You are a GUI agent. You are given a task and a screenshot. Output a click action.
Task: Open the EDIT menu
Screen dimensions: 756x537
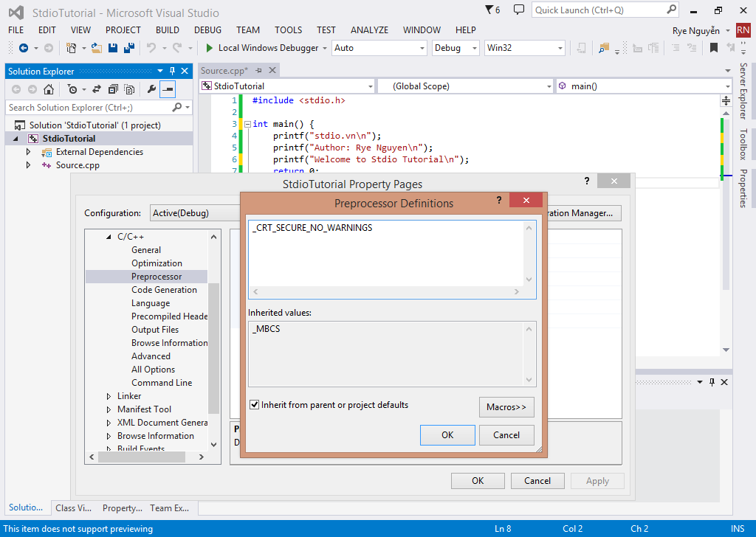click(47, 30)
